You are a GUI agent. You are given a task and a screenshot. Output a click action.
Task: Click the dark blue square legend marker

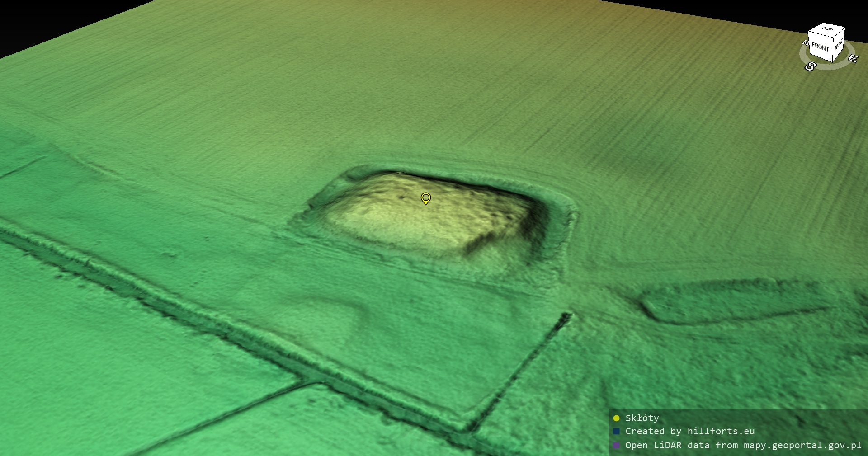click(x=616, y=431)
